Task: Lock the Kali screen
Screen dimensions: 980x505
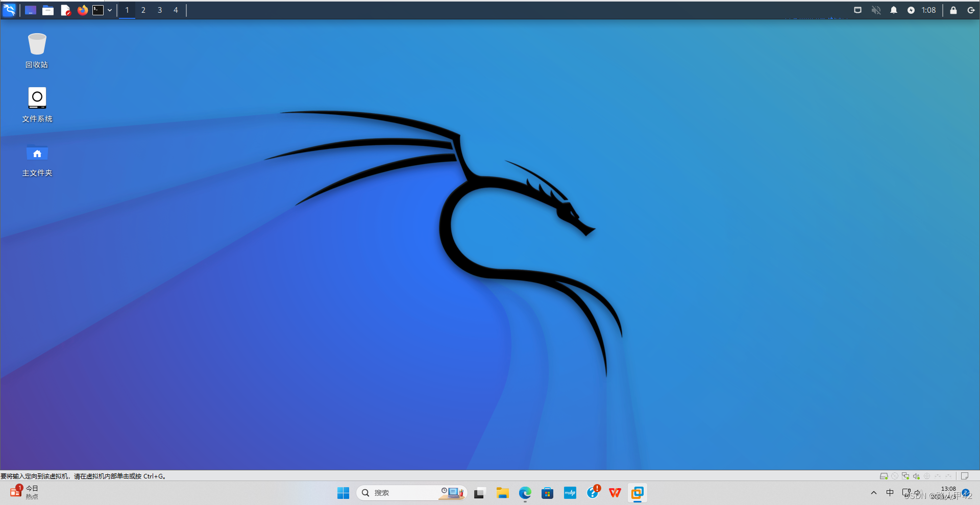Action: (x=953, y=10)
